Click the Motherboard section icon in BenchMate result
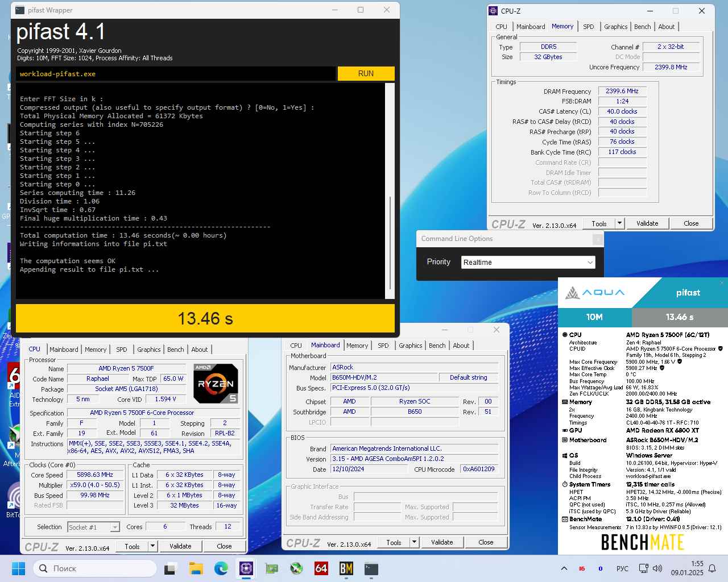 click(x=565, y=440)
